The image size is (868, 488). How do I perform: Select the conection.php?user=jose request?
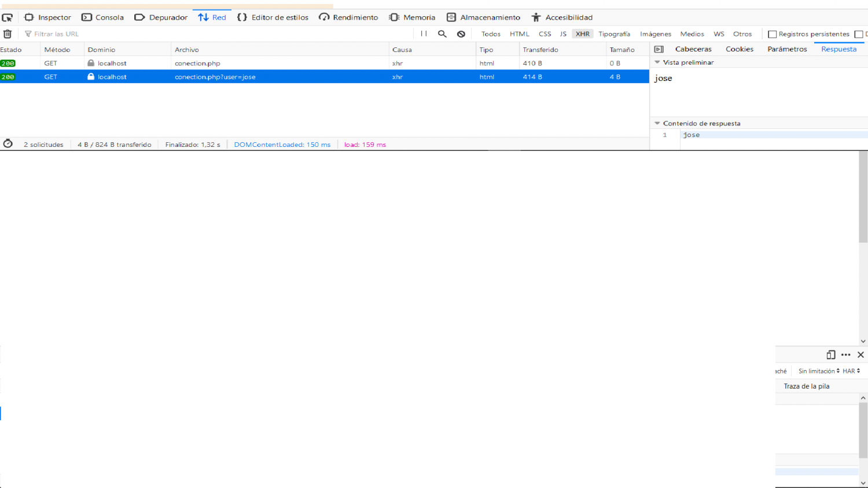324,76
